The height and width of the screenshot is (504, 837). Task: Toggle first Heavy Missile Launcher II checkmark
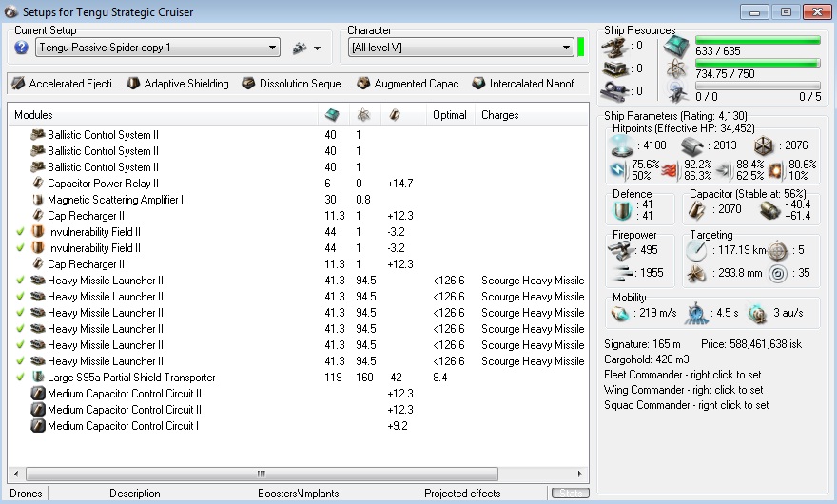20,281
